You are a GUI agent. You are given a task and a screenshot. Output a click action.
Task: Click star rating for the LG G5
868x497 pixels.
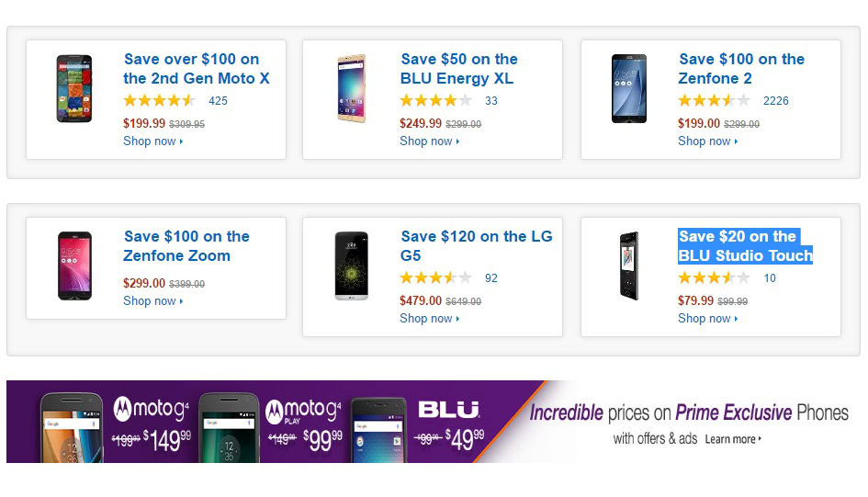click(435, 278)
